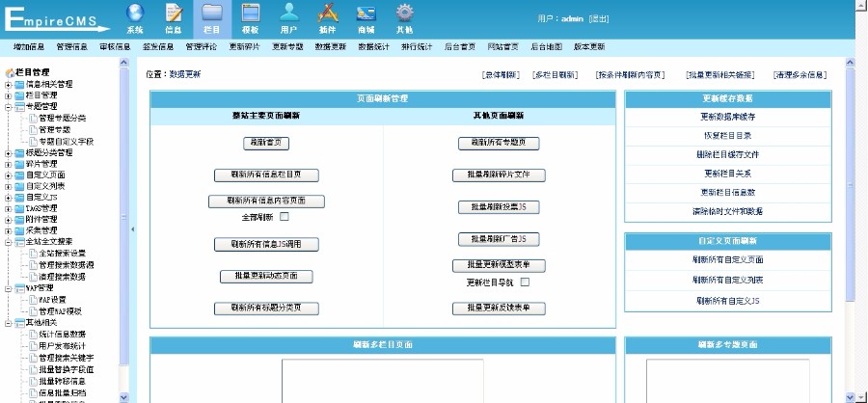Click the home icon beside 栏目管理 tree root
868x403 pixels.
(10, 72)
